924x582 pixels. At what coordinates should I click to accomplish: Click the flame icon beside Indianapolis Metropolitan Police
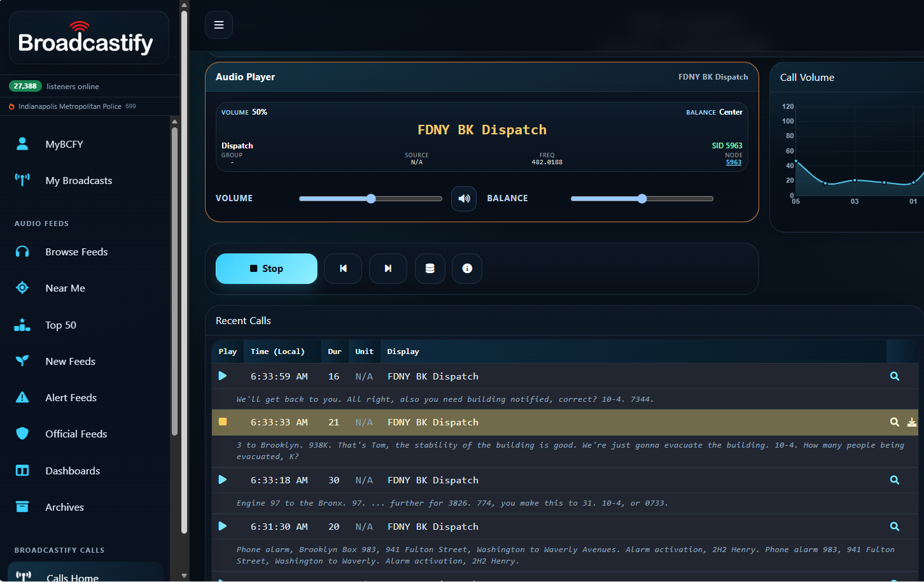(11, 106)
